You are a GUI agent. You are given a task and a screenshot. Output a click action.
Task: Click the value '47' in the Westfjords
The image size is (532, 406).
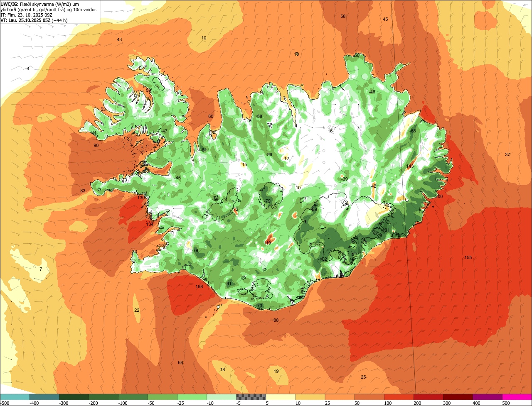click(x=165, y=131)
